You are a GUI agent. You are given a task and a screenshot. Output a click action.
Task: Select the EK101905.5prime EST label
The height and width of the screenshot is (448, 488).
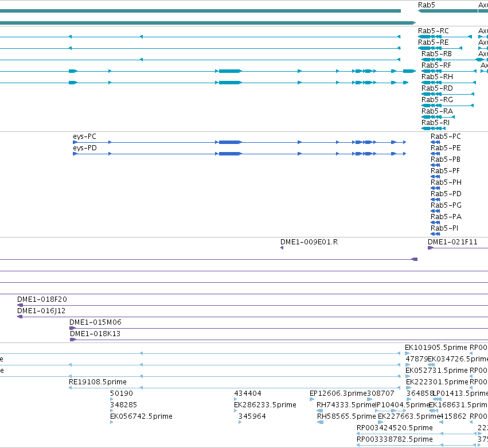pos(436,348)
